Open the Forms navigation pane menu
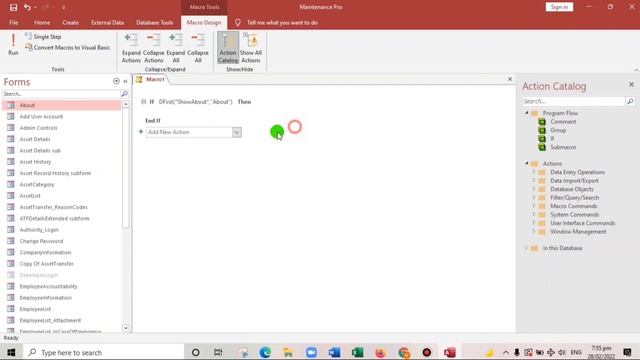640x360 pixels. point(116,81)
